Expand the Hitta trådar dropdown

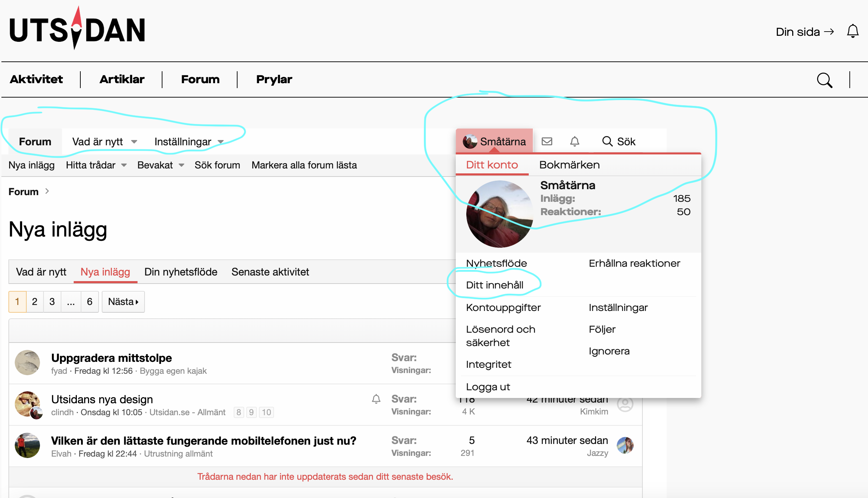click(124, 165)
